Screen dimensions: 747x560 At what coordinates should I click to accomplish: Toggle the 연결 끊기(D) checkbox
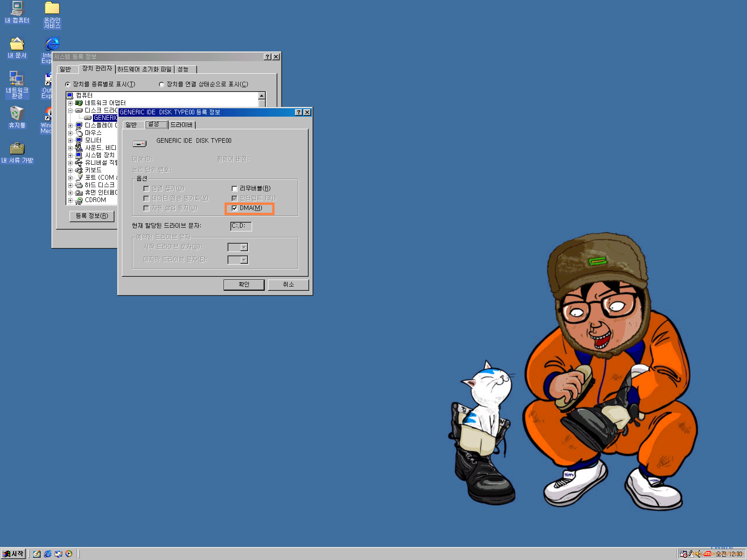click(x=146, y=189)
